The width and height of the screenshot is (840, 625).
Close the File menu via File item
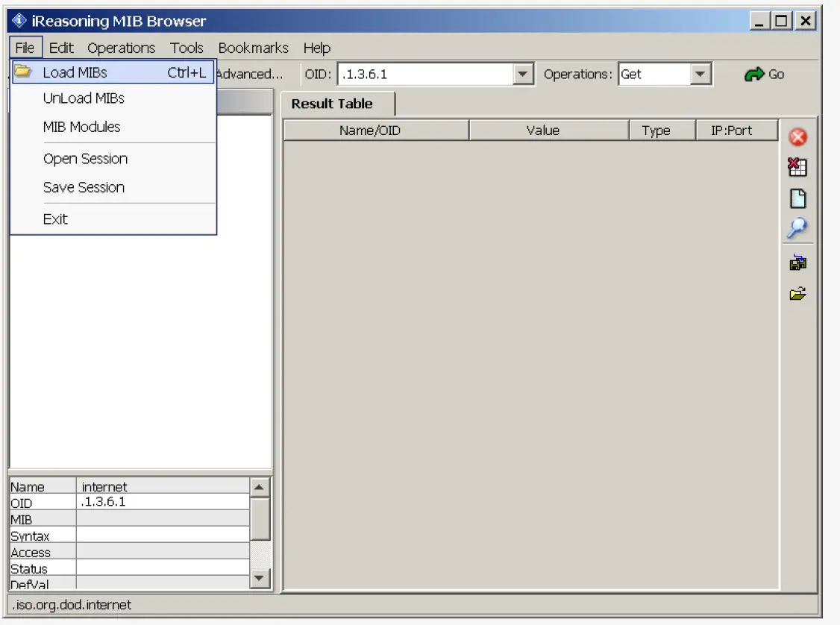(25, 48)
